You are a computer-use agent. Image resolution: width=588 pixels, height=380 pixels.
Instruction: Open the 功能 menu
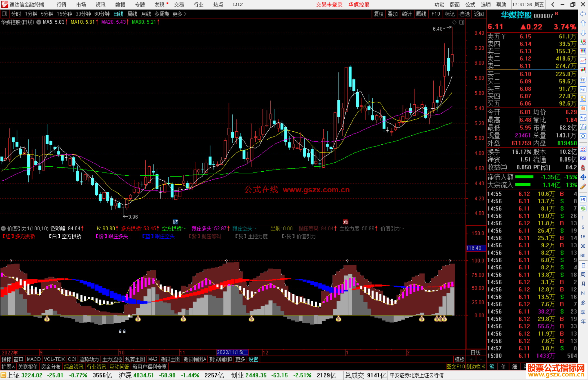pos(439,4)
